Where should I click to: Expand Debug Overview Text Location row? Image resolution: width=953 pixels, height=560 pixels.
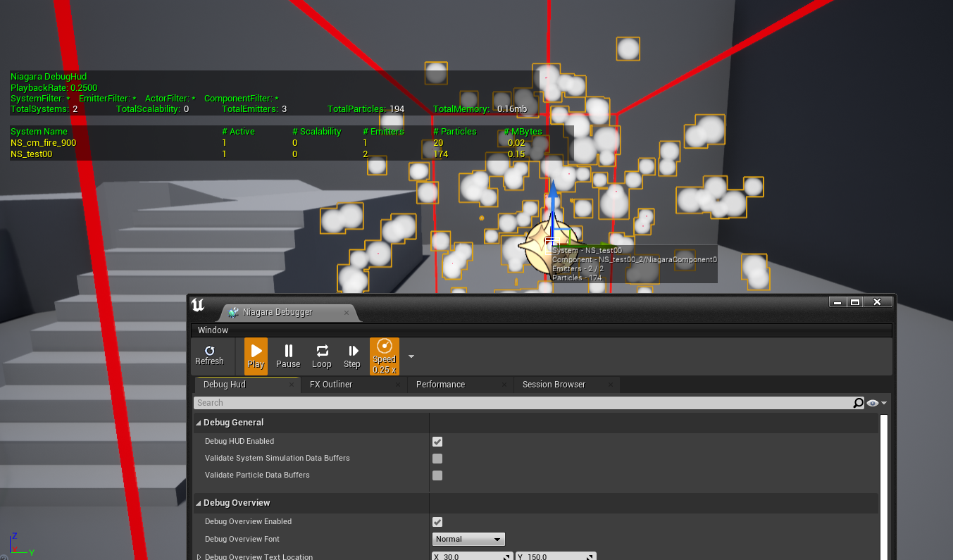coord(199,557)
